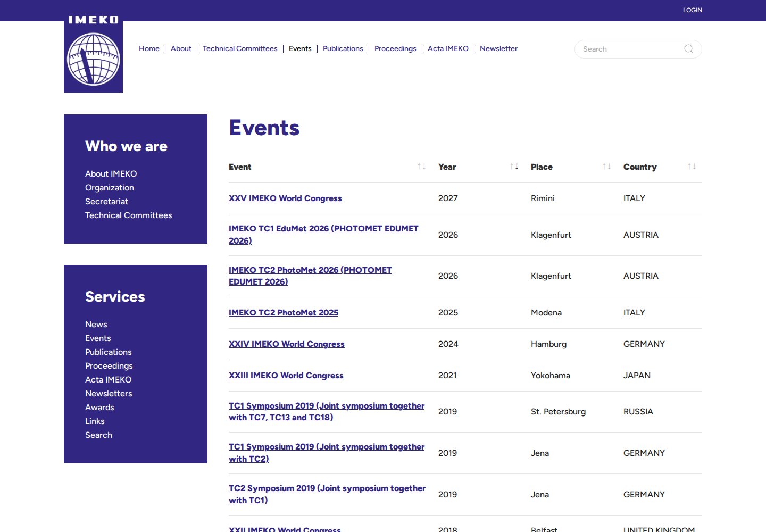
Task: Open TC1 Symposium 2019 joint with TC2
Action: point(327,453)
